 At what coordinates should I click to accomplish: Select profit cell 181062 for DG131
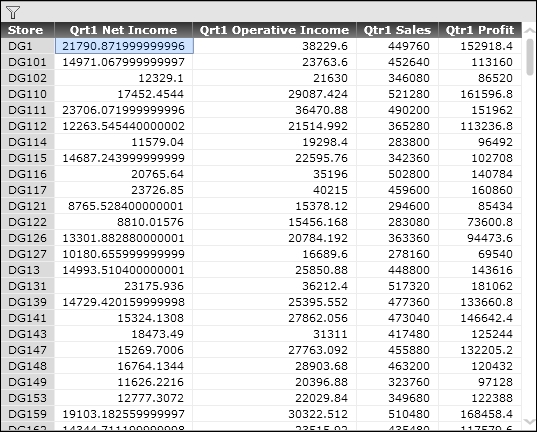click(480, 286)
